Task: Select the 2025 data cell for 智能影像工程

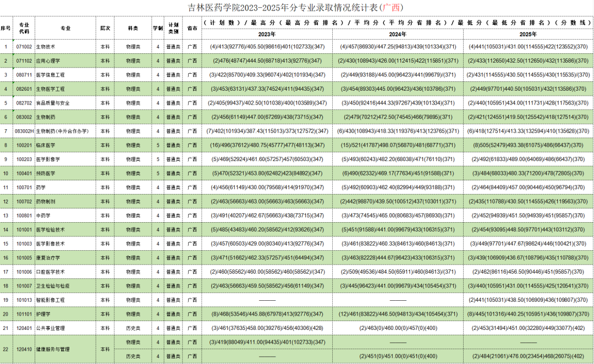Action: pos(528,300)
